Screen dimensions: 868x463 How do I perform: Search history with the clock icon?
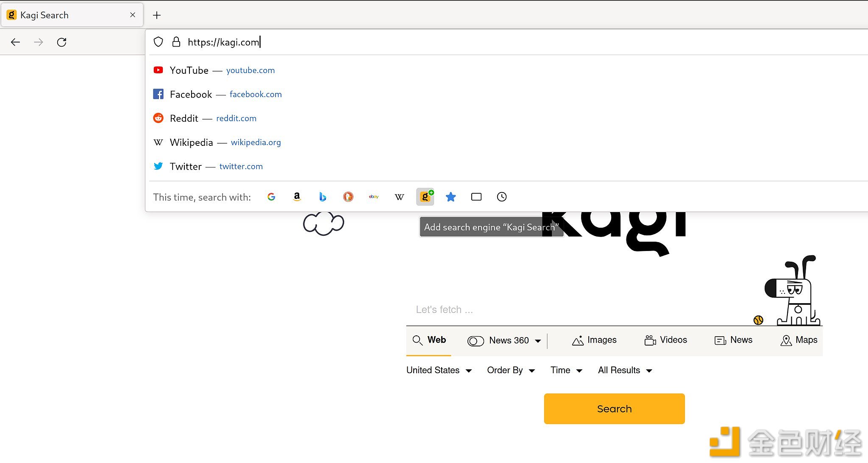pos(502,197)
